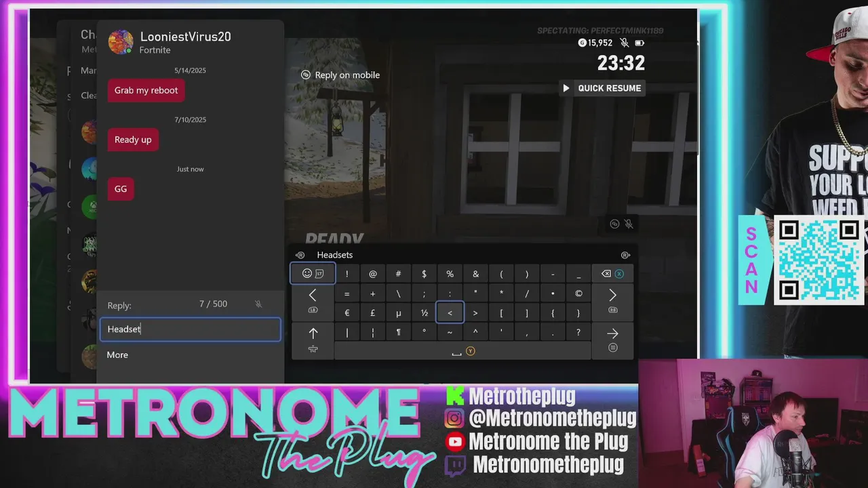The width and height of the screenshot is (868, 488).
Task: Click the muted mic icon by gamerscore
Action: pyautogui.click(x=624, y=43)
